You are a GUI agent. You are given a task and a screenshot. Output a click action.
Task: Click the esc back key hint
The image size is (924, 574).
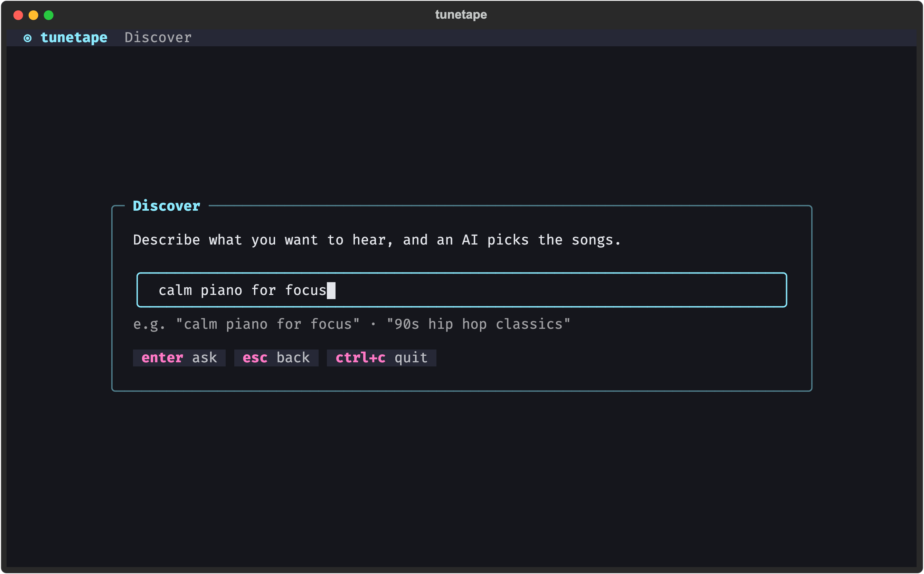pyautogui.click(x=276, y=358)
